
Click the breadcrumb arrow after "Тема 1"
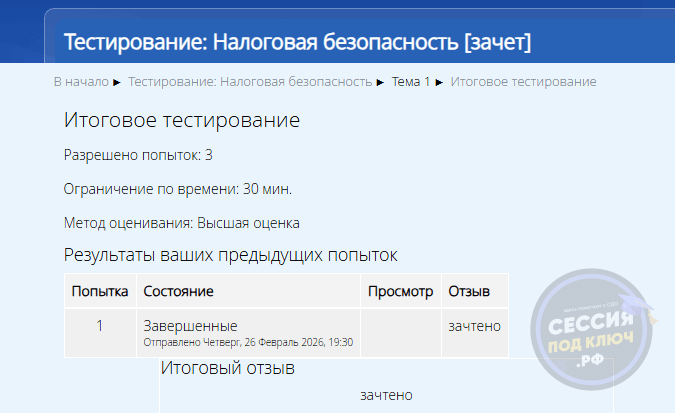439,82
